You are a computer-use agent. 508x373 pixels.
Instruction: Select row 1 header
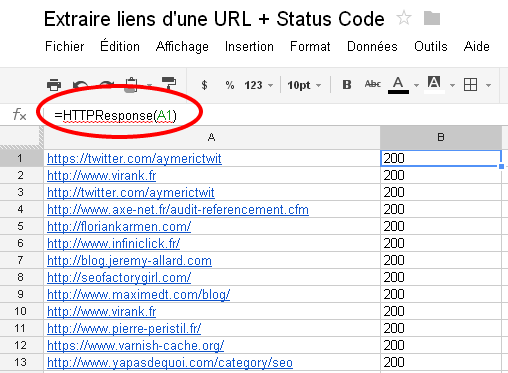(21, 158)
